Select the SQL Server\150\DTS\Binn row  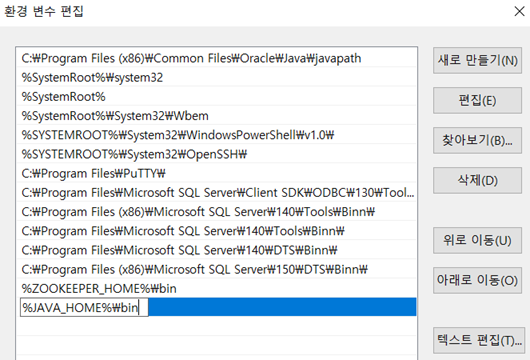tap(216, 269)
